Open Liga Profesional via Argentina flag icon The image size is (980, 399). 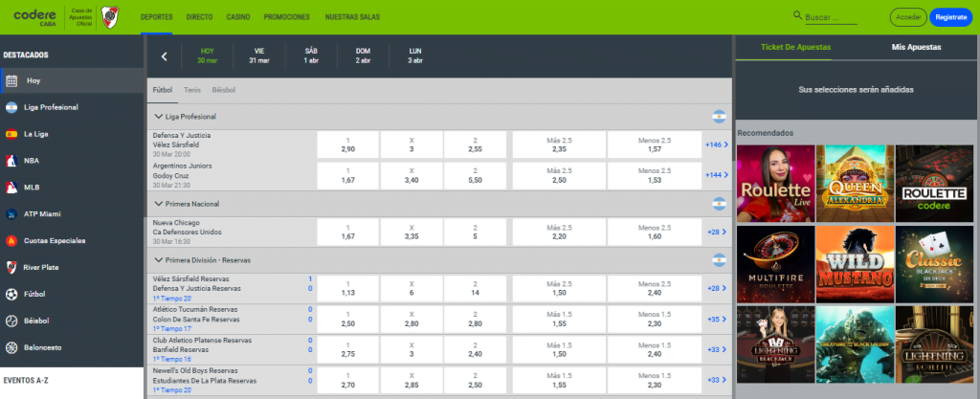[11, 107]
